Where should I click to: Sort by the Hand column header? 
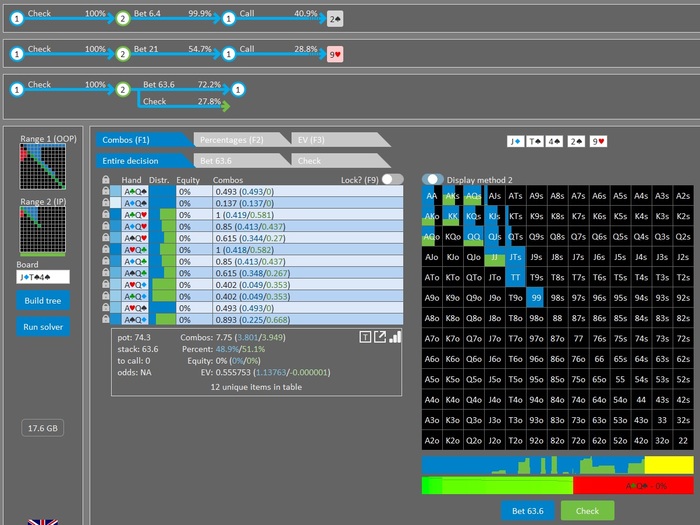click(x=131, y=180)
